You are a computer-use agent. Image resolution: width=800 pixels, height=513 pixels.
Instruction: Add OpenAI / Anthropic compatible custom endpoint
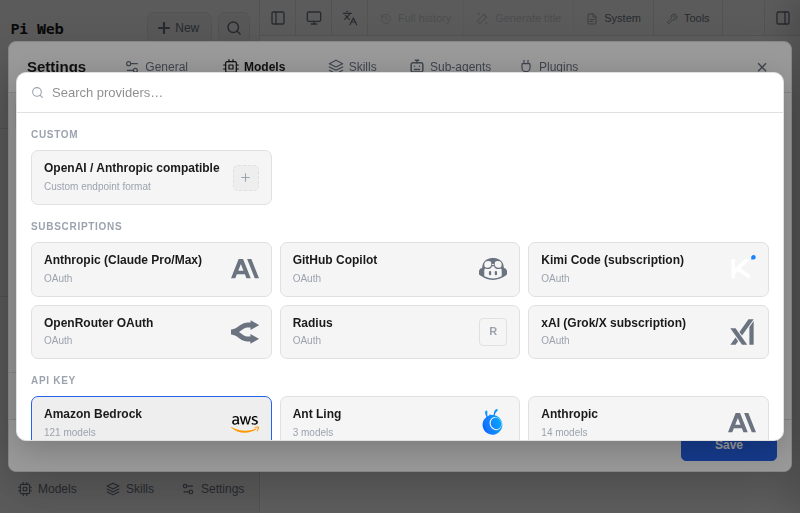click(x=151, y=177)
